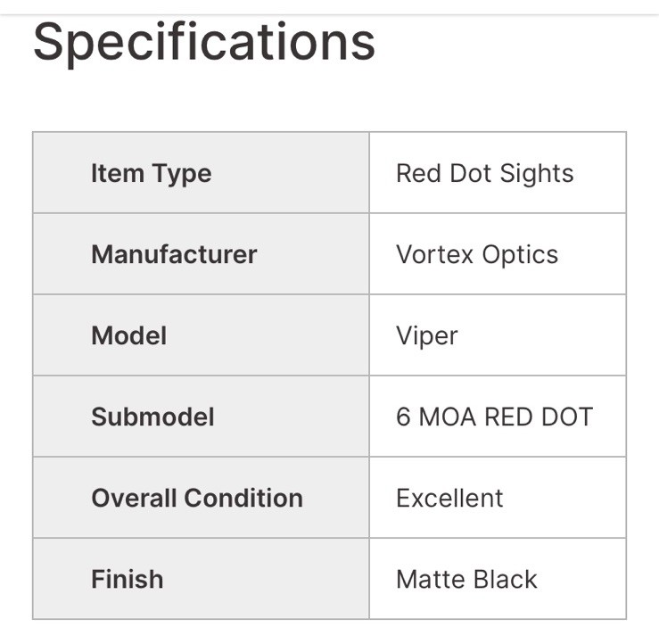659x644 pixels.
Task: Click the word Black in the Finish row
Action: tap(505, 579)
